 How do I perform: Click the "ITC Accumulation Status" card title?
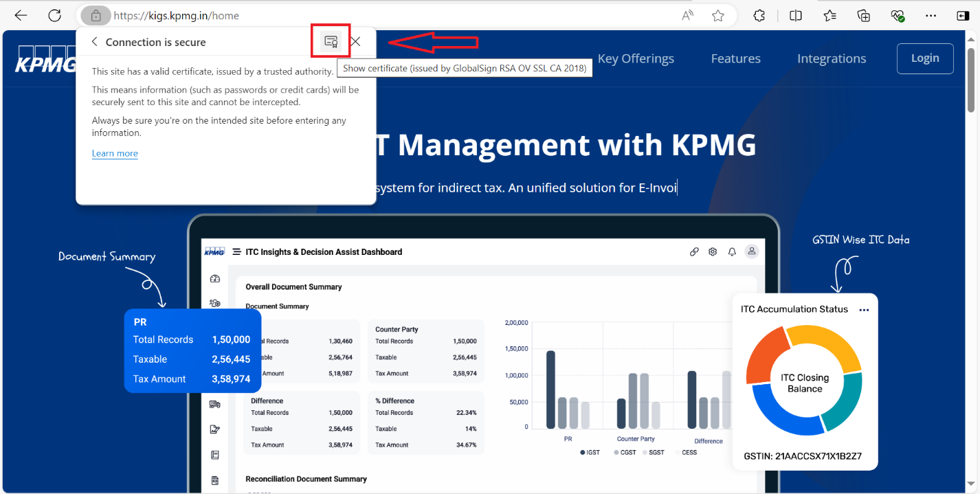pos(794,309)
